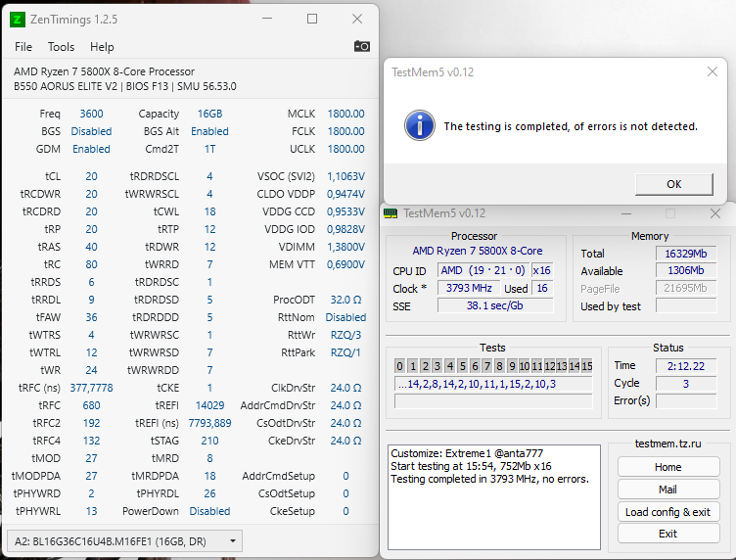This screenshot has width=736, height=560.
Task: Confirm the dialog with OK button
Action: point(674,184)
